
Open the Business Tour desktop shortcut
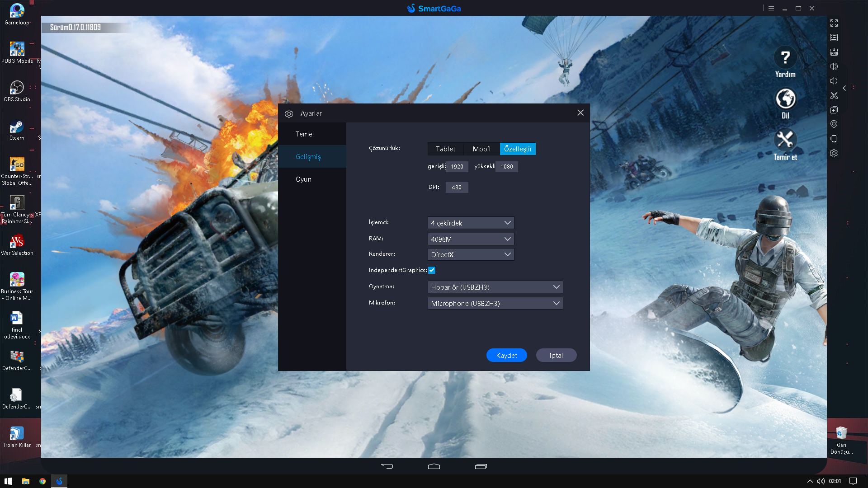click(17, 286)
